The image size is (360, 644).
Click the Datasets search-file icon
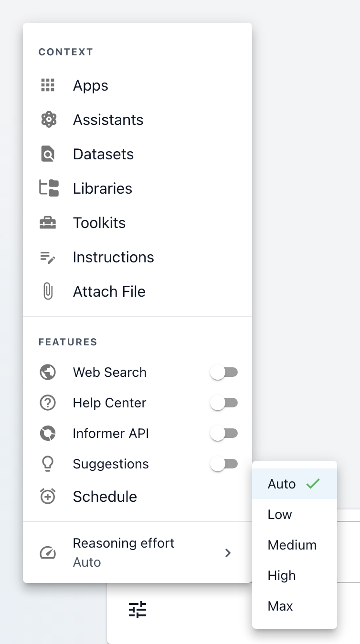coord(48,154)
